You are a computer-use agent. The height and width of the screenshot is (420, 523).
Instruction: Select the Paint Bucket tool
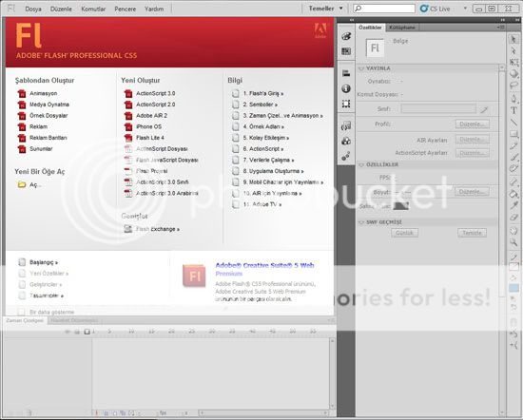[x=514, y=194]
